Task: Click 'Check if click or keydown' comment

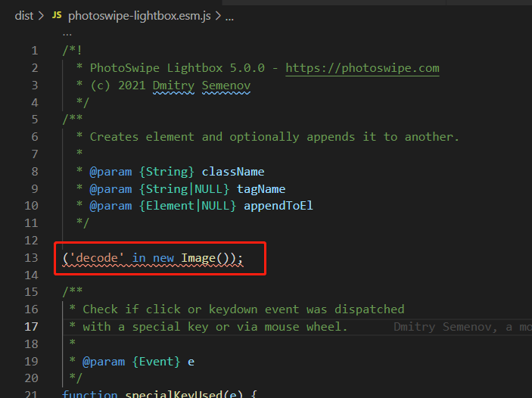Action: (170, 309)
